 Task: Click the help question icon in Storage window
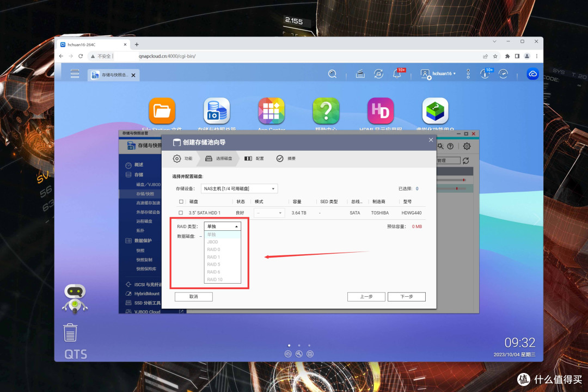click(x=450, y=146)
